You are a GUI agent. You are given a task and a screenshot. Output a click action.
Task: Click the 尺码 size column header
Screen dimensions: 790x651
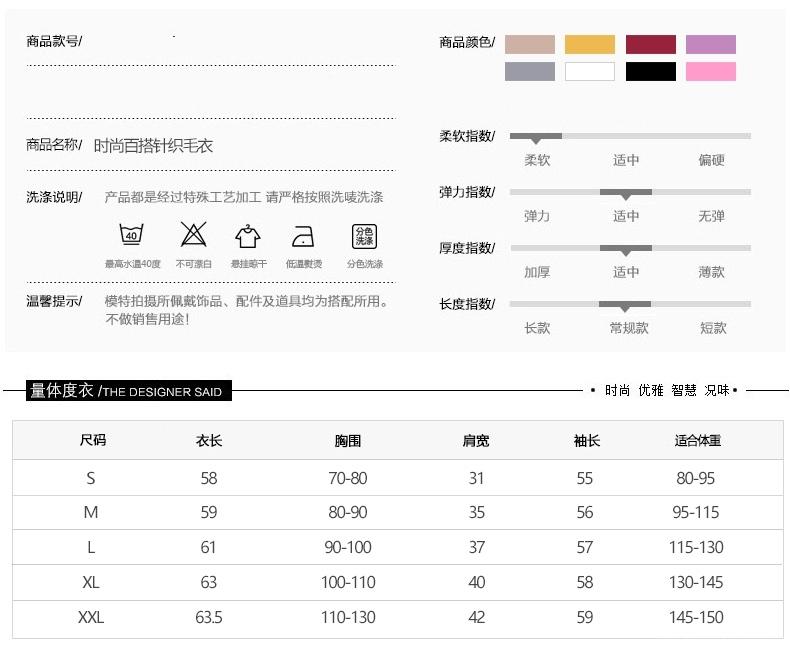(x=92, y=440)
